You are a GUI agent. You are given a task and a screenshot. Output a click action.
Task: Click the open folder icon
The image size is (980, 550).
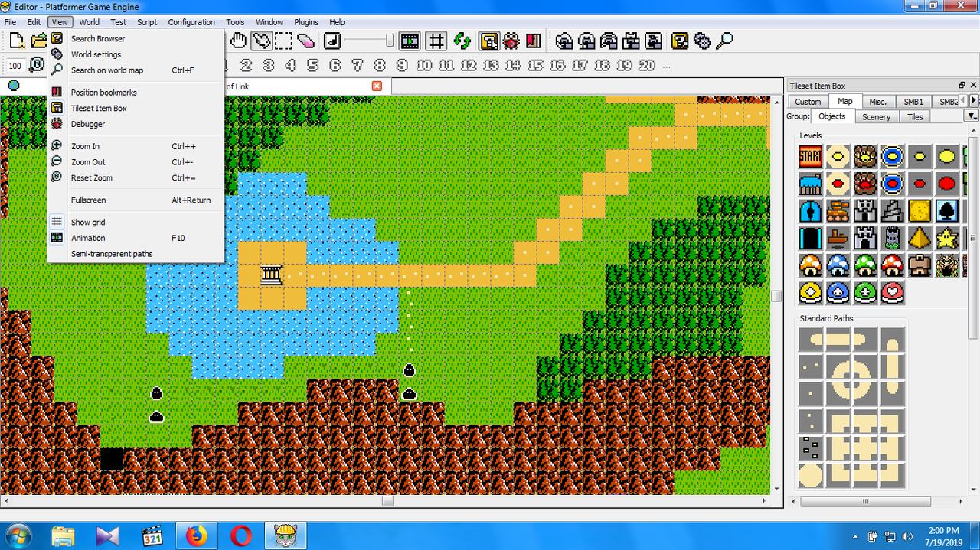(x=38, y=41)
